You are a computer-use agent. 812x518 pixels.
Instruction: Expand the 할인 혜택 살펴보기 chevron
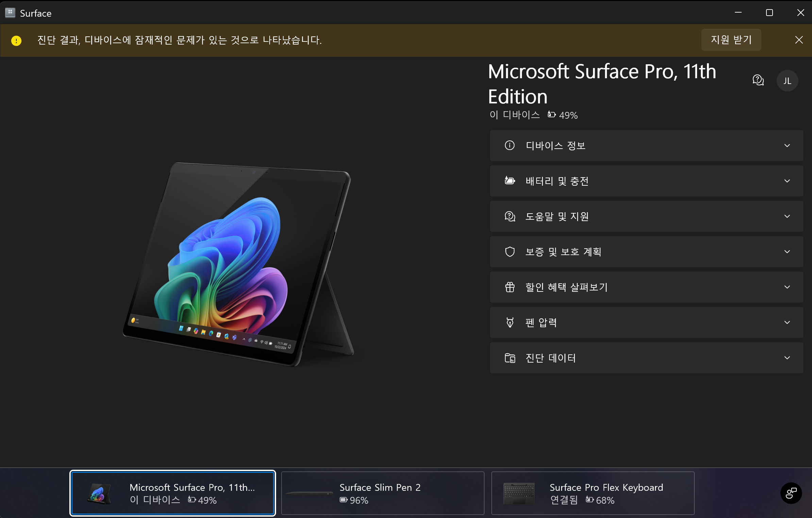tap(787, 287)
